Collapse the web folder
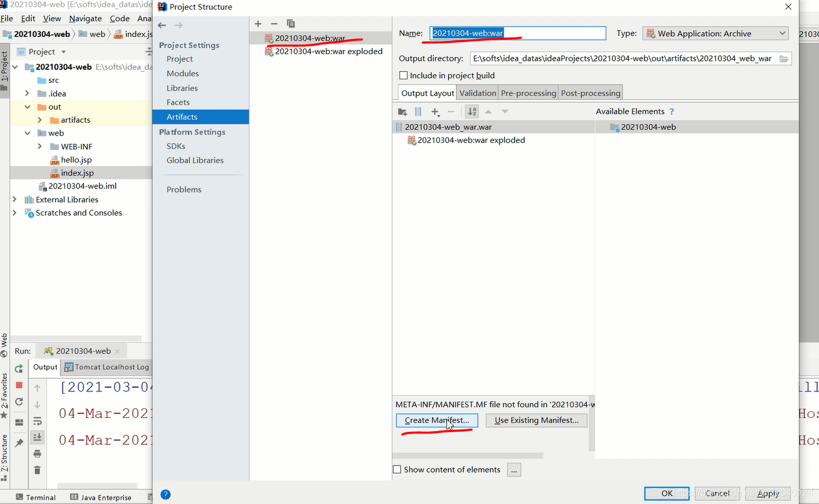Viewport: 819px width, 504px height. click(27, 133)
